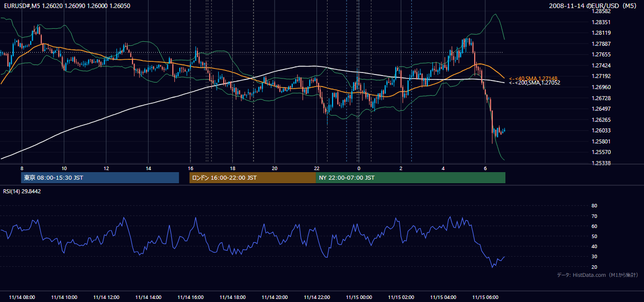Click the 11/14 12:00 date label
The image size is (644, 302).
(106, 297)
